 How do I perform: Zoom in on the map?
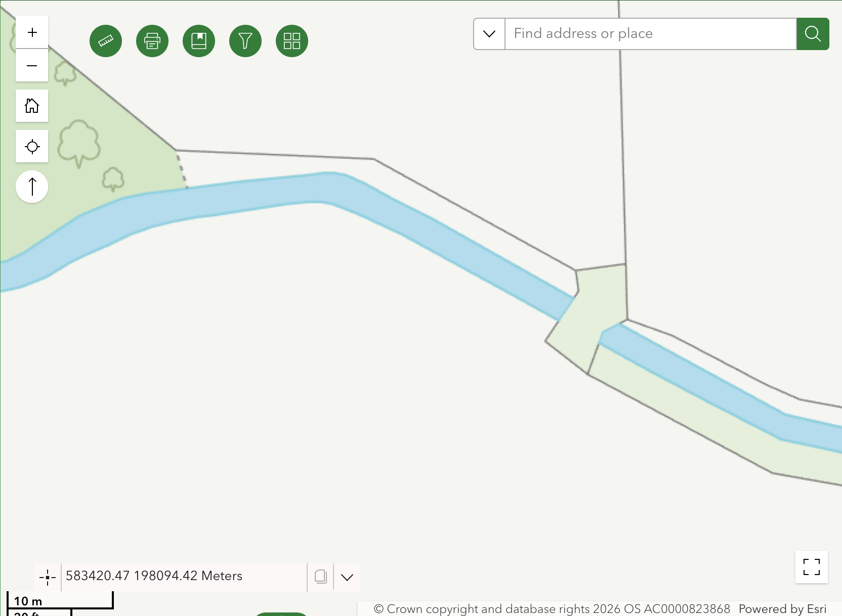point(32,32)
